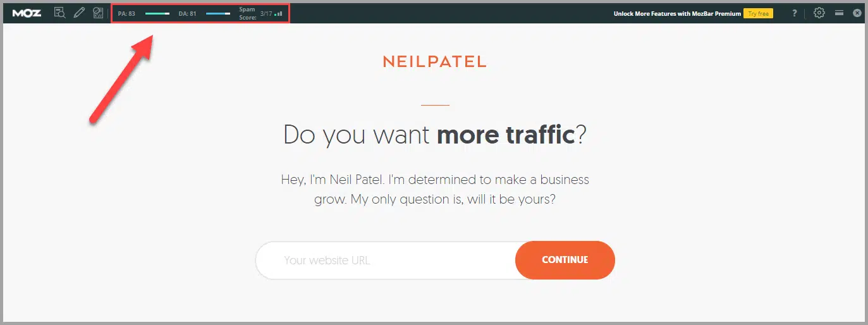Close the MozBar toolbar

(x=857, y=13)
